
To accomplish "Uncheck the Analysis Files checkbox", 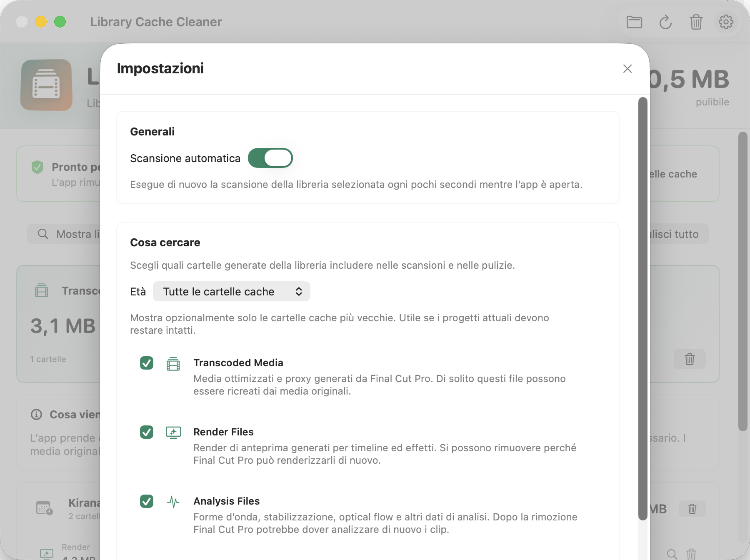I will 147,501.
